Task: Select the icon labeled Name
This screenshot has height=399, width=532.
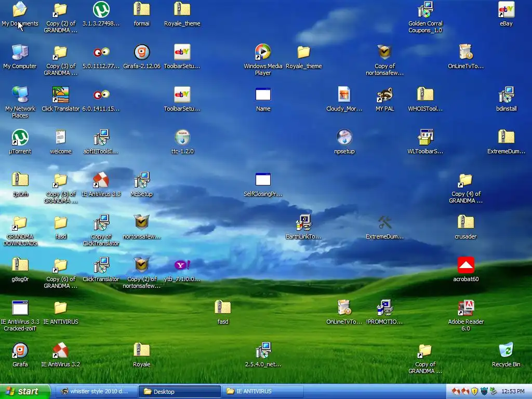Action: tap(263, 99)
